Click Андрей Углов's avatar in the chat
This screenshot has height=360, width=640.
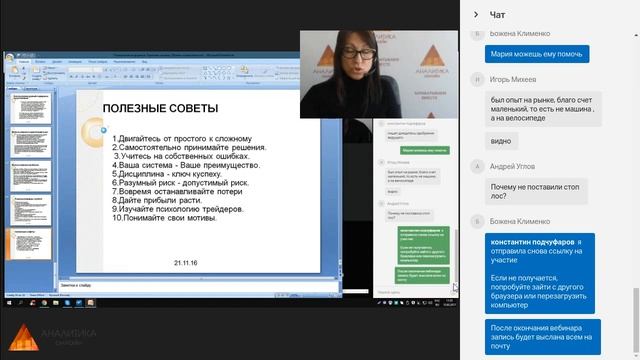pyautogui.click(x=477, y=166)
